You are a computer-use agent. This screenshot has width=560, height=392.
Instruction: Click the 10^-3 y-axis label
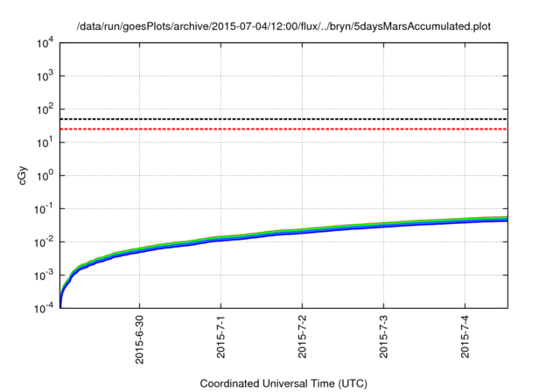(x=43, y=276)
